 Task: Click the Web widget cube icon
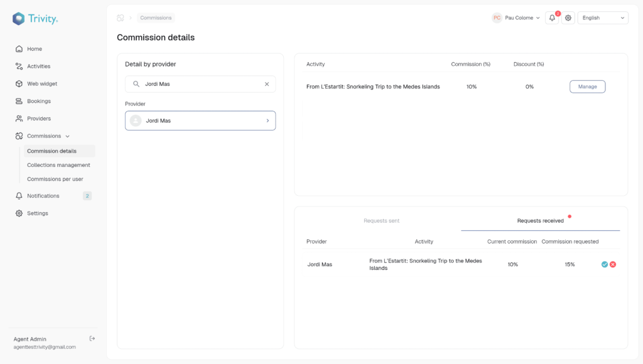click(19, 83)
